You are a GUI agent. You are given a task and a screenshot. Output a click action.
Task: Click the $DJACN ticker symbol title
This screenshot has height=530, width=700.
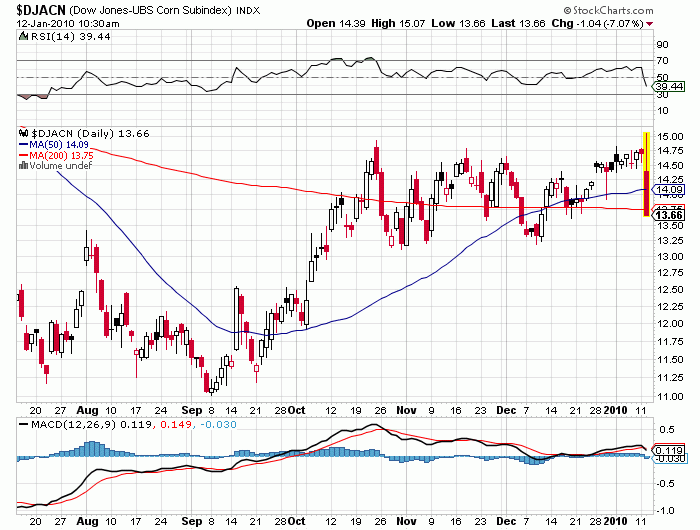(x=37, y=8)
